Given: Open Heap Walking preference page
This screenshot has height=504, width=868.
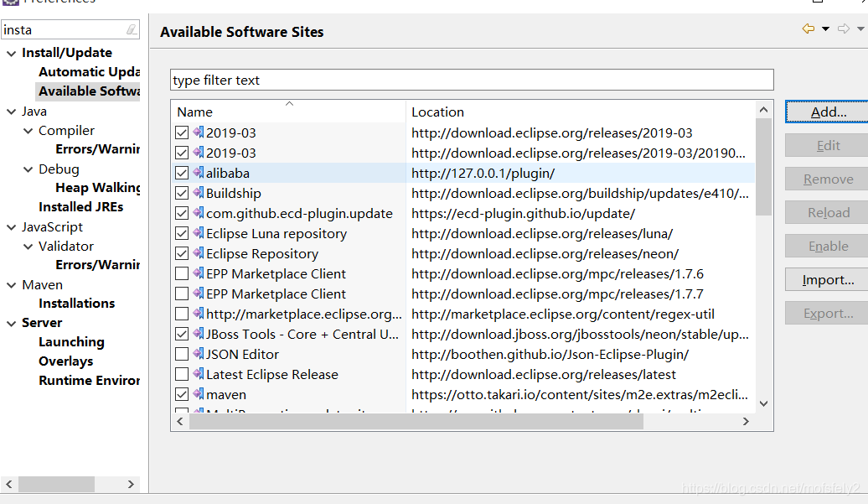Looking at the screenshot, I should tap(98, 188).
